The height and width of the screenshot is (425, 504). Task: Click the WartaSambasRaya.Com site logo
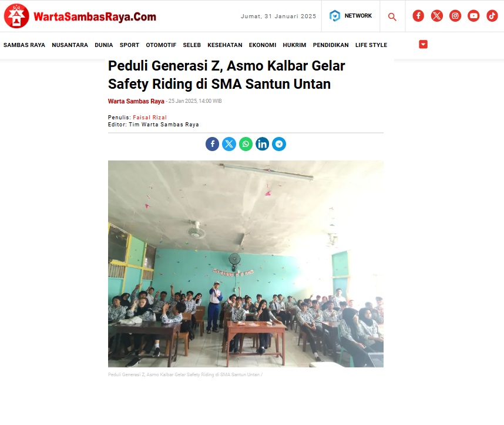tap(80, 16)
